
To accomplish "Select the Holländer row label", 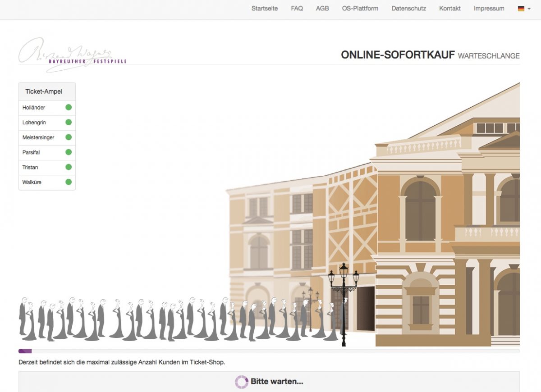I will [34, 108].
